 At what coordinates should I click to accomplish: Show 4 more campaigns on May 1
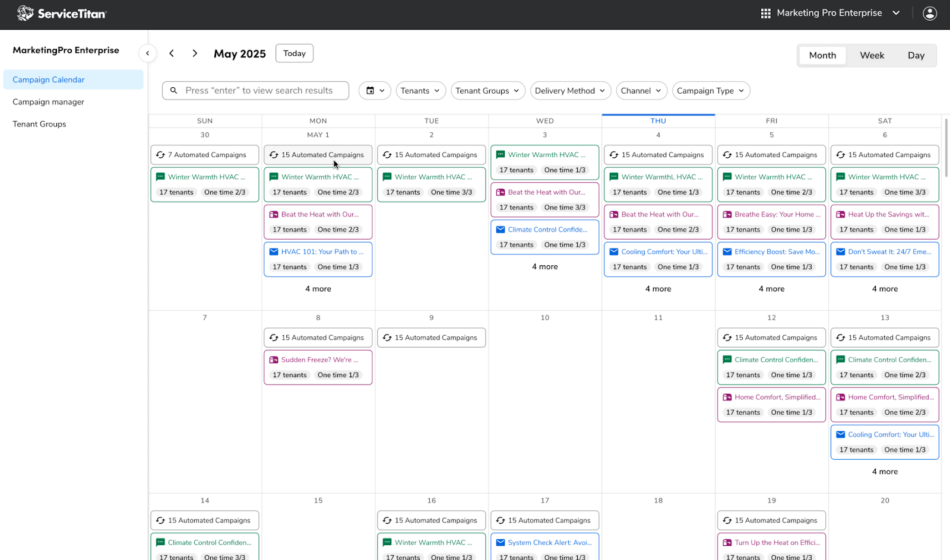pyautogui.click(x=318, y=289)
